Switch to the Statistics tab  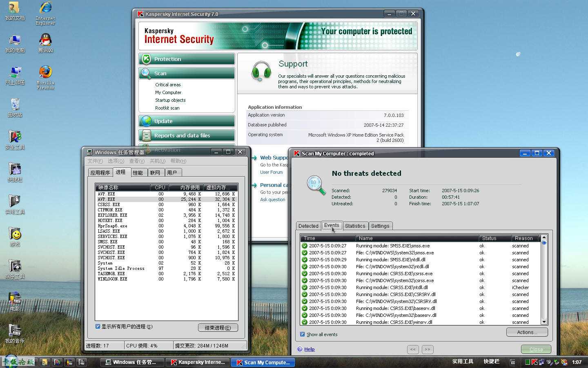[355, 226]
